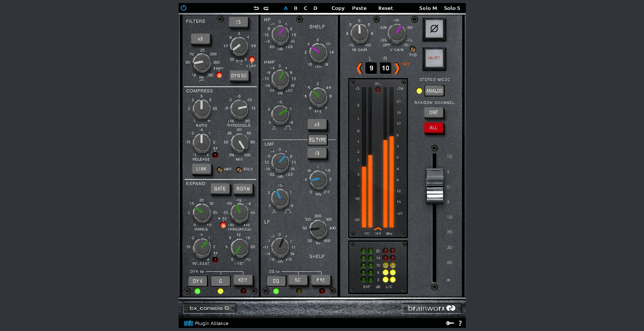Click the brainworx logo badge
Screen dimensions: 644x331
tap(431, 308)
